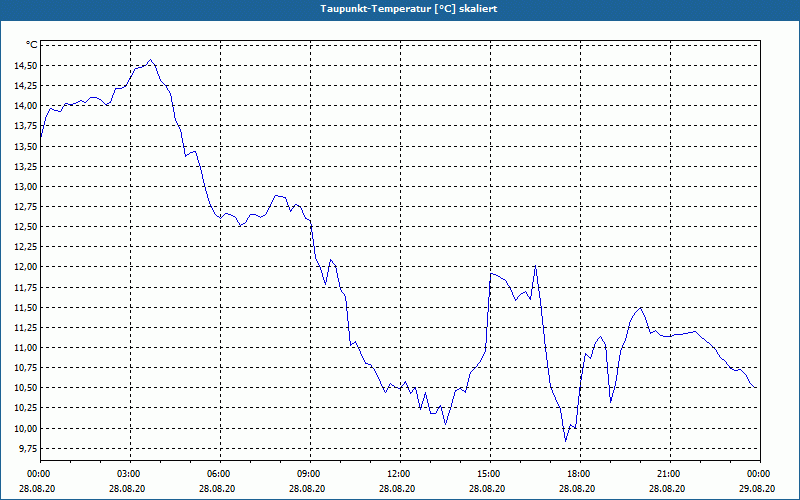Select the 14,25 y-axis label
The image size is (800, 500).
[x=24, y=86]
